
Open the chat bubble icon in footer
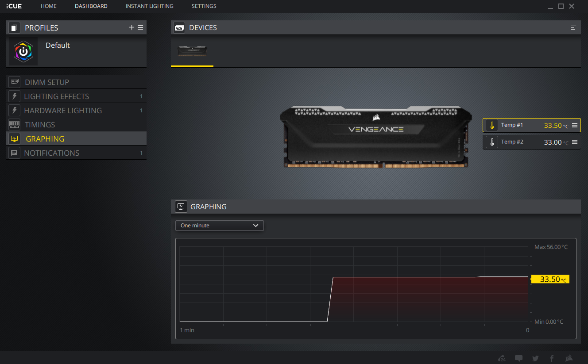pos(518,358)
